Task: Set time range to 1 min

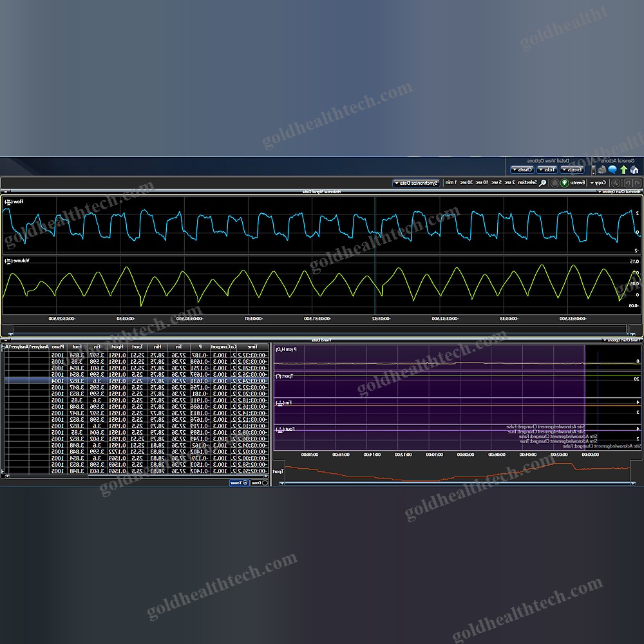Action: coord(451,182)
